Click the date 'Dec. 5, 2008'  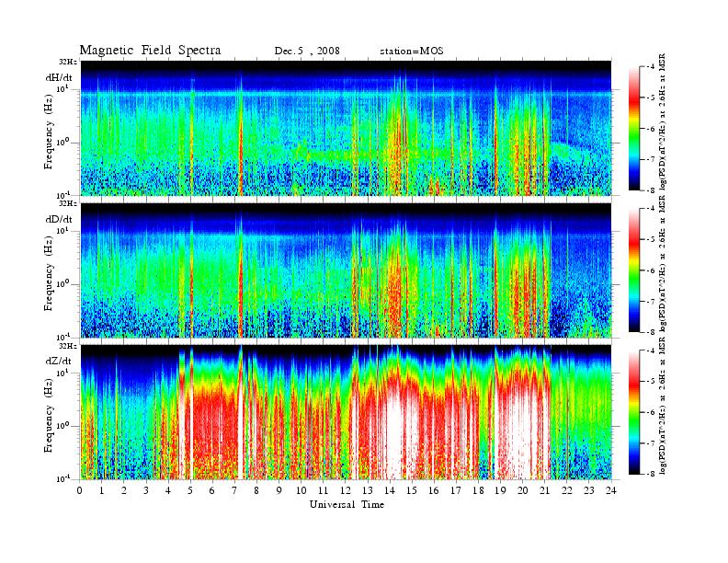tap(307, 52)
